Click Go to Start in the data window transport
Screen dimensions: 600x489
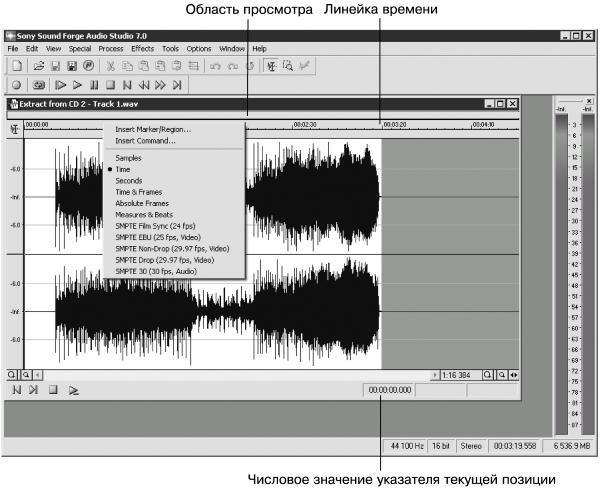[x=16, y=390]
